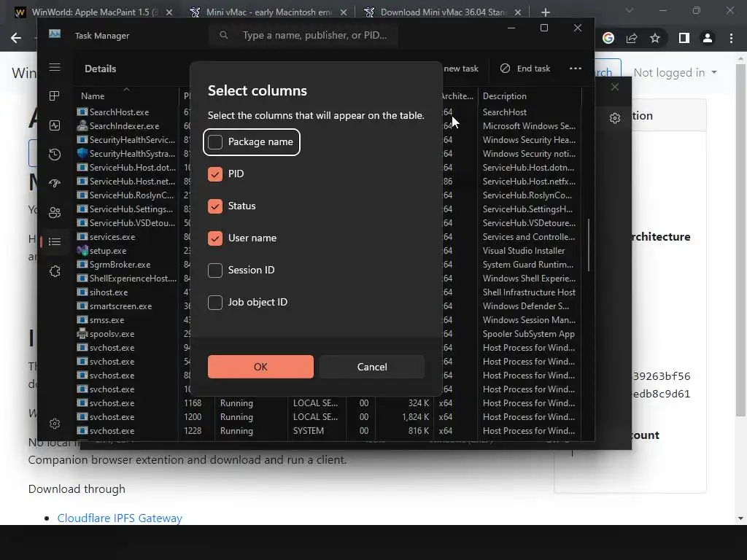The height and width of the screenshot is (560, 747).
Task: Click the Description column header
Action: (530, 96)
